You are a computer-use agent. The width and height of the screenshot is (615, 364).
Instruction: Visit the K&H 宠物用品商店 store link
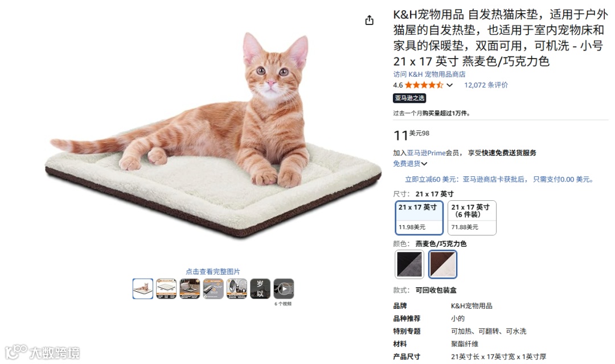429,74
